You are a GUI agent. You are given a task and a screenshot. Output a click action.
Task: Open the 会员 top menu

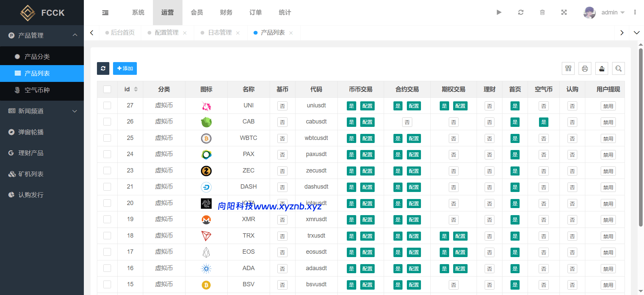(x=197, y=12)
